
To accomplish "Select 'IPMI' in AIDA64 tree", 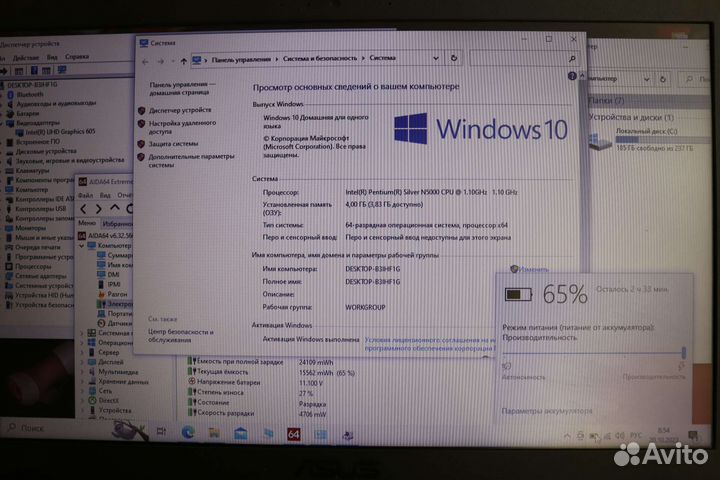I will (x=114, y=284).
